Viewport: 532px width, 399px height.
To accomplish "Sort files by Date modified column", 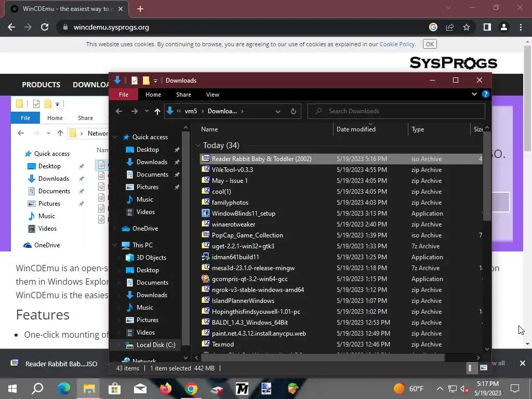I will [x=356, y=129].
